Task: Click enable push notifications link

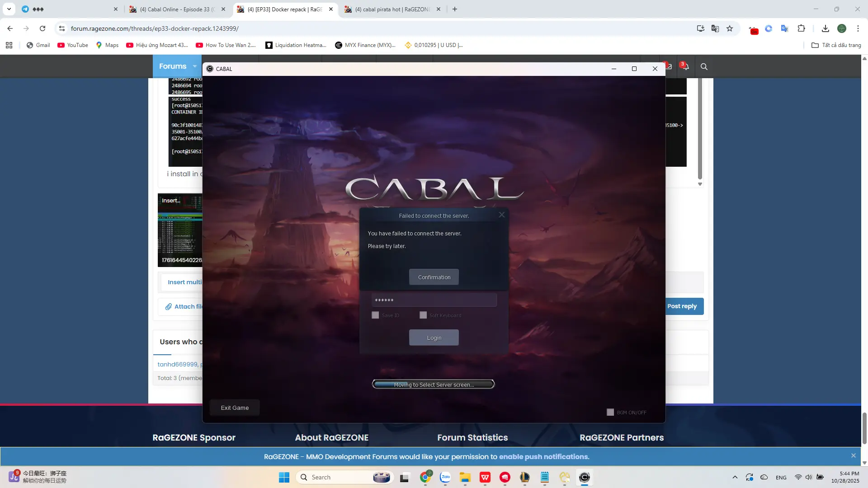Action: (544, 457)
